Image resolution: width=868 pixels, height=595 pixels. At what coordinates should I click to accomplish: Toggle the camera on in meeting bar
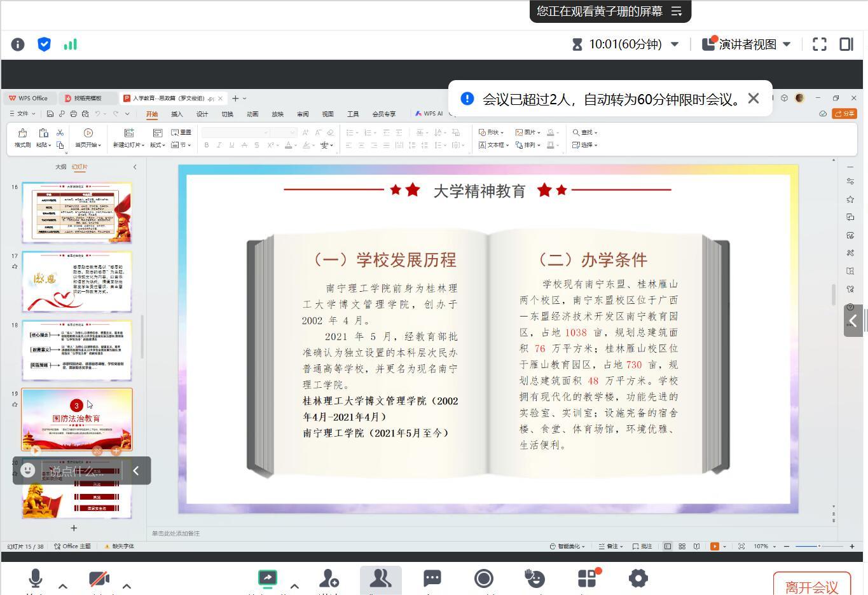pos(99,578)
